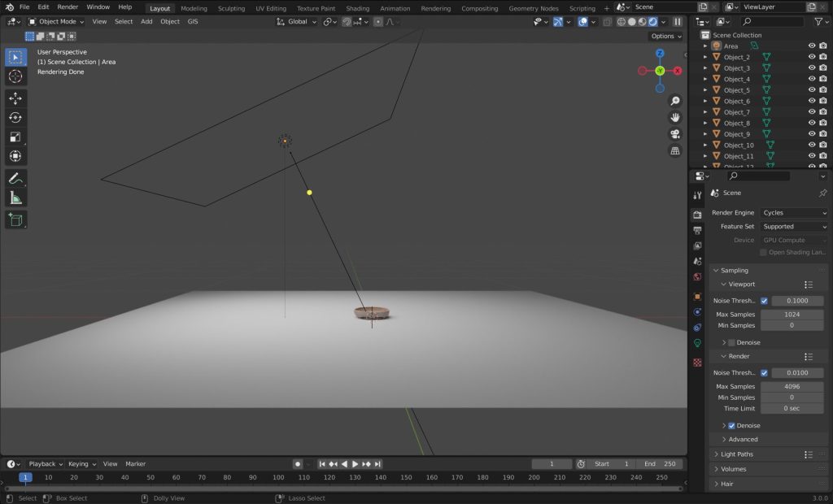The height and width of the screenshot is (504, 833).
Task: Open the Render menu
Action: pos(68,7)
